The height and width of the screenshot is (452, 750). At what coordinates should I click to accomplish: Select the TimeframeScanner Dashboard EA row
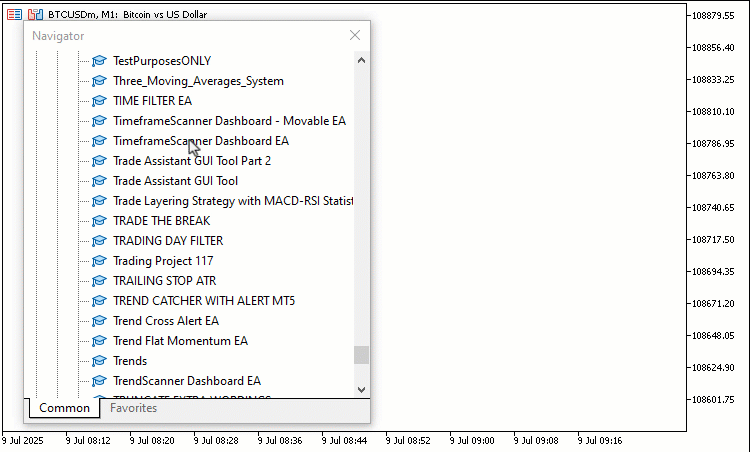(201, 141)
